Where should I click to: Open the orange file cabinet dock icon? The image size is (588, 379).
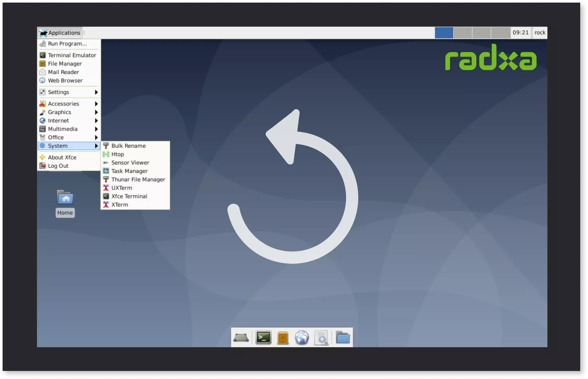click(283, 338)
